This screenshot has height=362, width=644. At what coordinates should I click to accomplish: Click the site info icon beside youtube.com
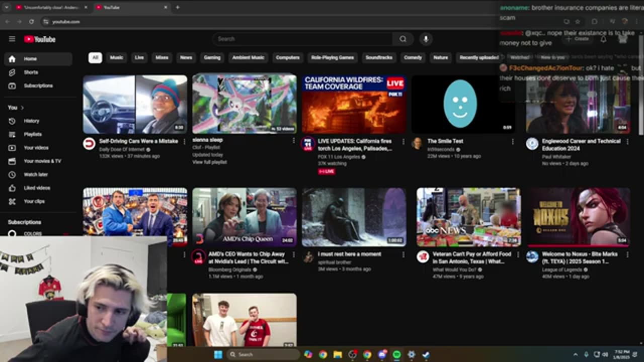(46, 22)
